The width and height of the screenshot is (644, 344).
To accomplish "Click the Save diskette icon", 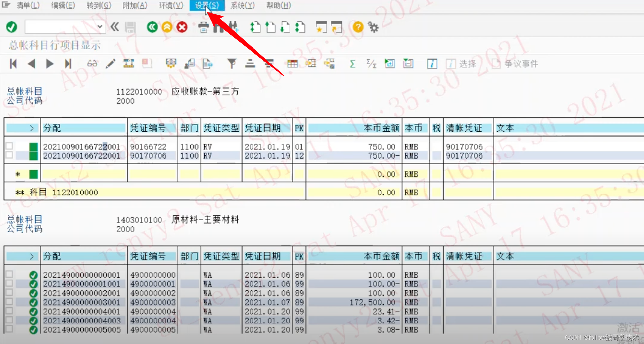I will click(130, 27).
